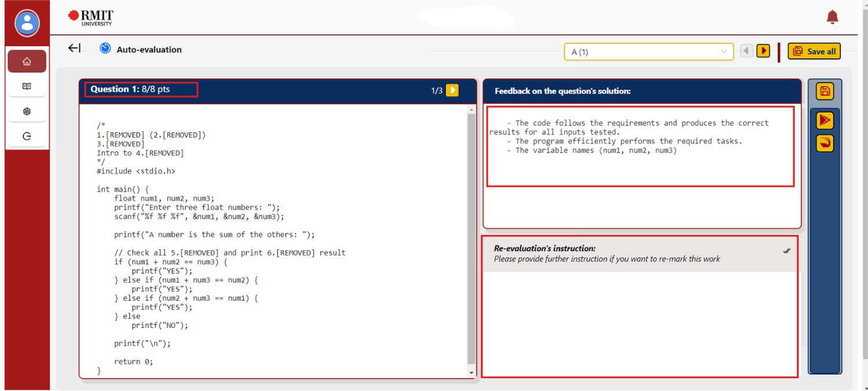
Task: Click the double-check mark in Re-evaluation header
Action: coord(786,251)
